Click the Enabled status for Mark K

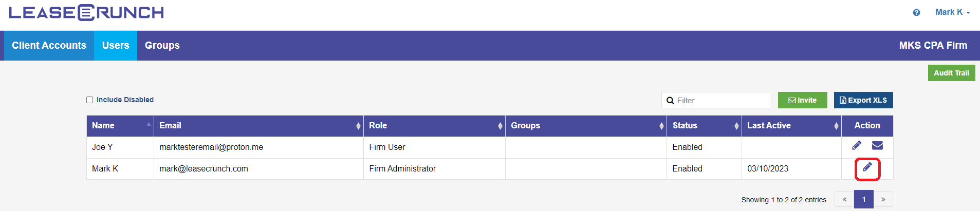pyautogui.click(x=687, y=169)
